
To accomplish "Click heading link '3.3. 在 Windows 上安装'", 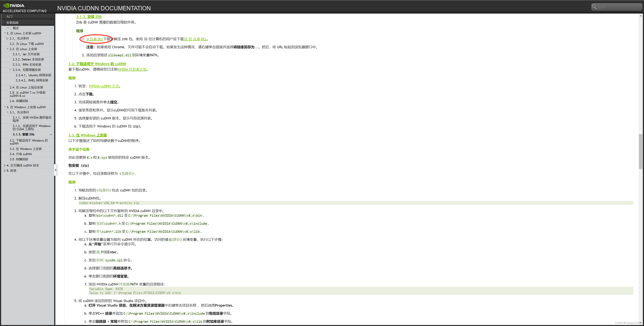I will click(88, 135).
